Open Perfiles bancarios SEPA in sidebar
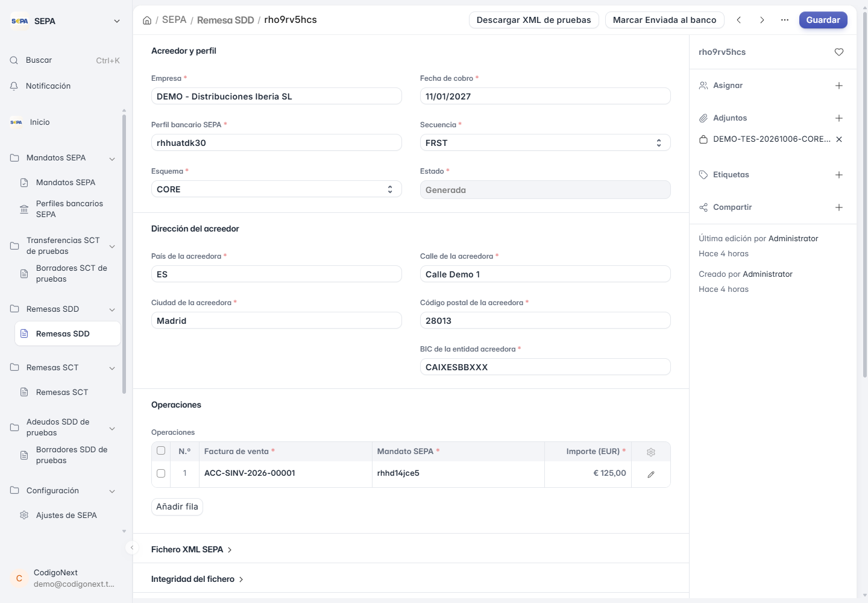The image size is (868, 603). [x=68, y=209]
